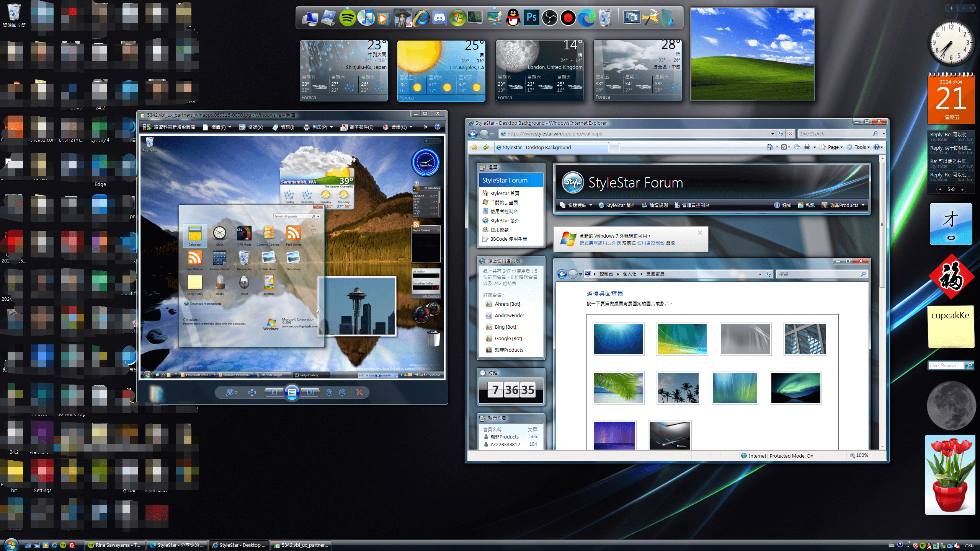Click the Back button in Internet Explorer
This screenshot has width=980, height=551.
click(x=473, y=134)
